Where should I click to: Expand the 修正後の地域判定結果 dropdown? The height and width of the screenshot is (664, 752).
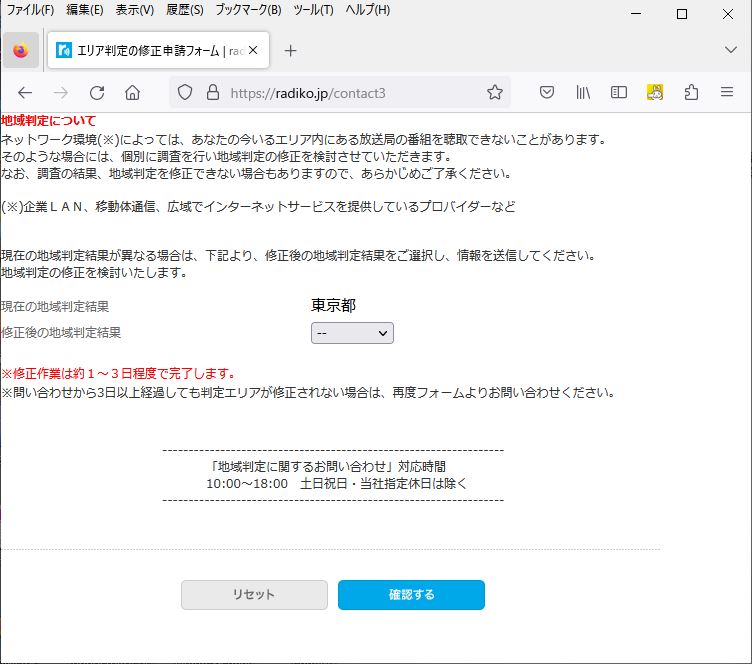tap(352, 333)
